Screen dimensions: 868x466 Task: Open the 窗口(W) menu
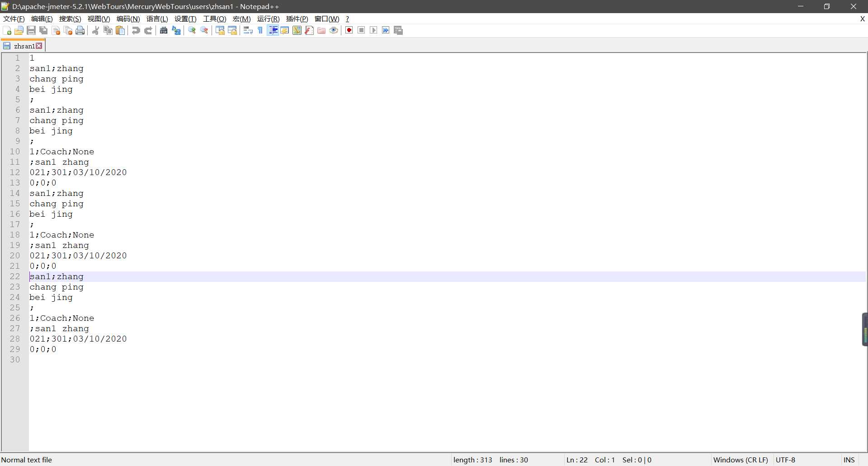point(327,19)
